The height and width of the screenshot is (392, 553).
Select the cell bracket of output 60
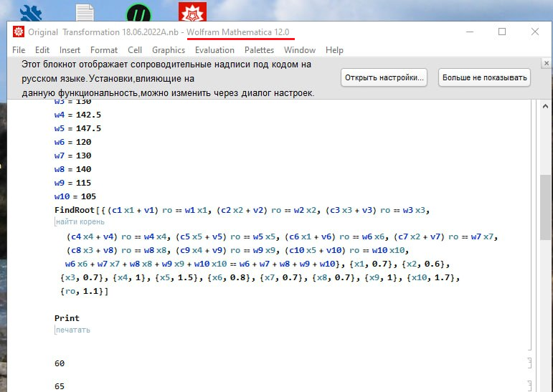coord(529,363)
